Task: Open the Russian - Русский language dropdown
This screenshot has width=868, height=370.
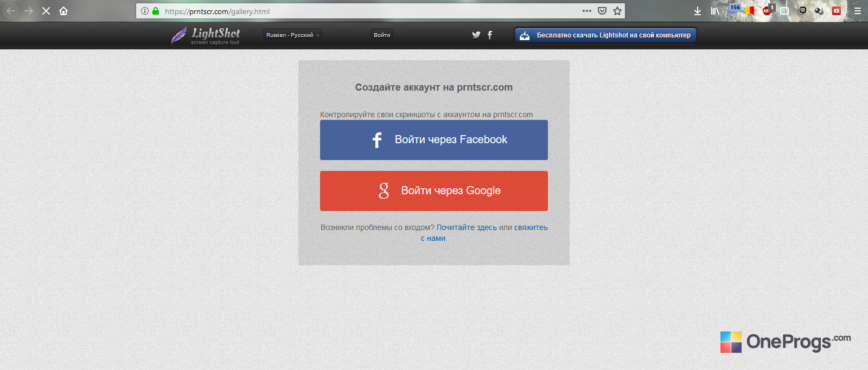Action: point(292,35)
